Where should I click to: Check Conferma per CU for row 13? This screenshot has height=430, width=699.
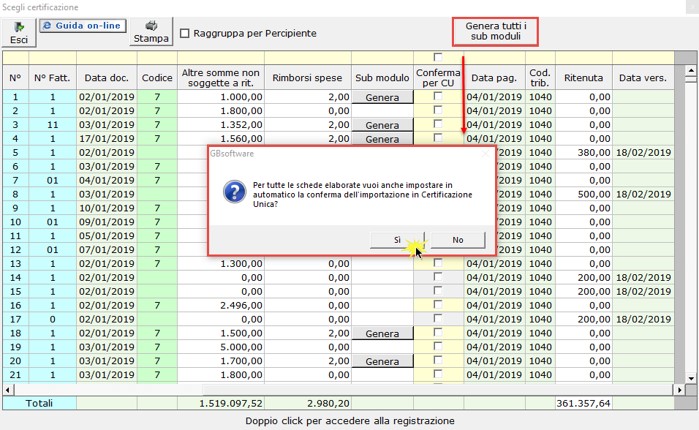(x=438, y=263)
